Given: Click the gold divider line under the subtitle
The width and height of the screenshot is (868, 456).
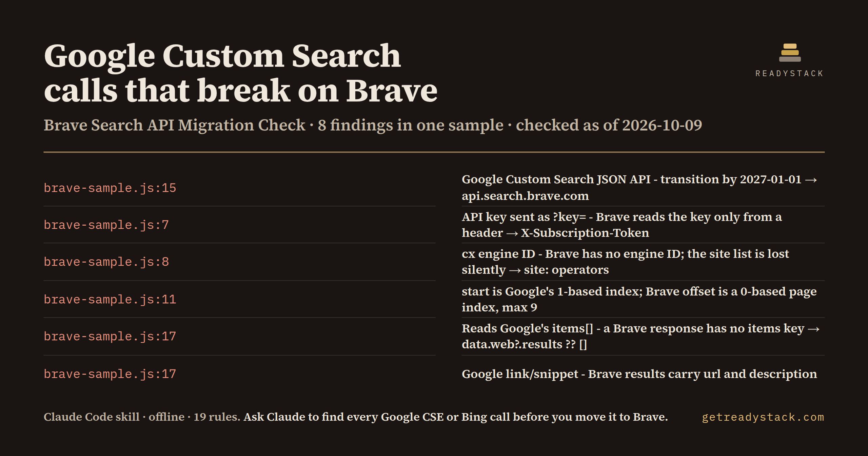Looking at the screenshot, I should click(x=434, y=152).
